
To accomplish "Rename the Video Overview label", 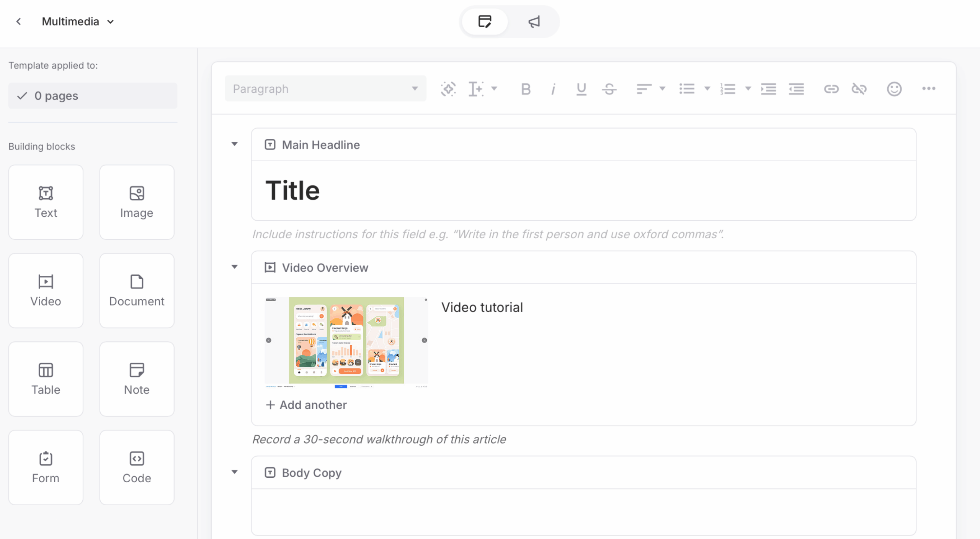I will 325,267.
